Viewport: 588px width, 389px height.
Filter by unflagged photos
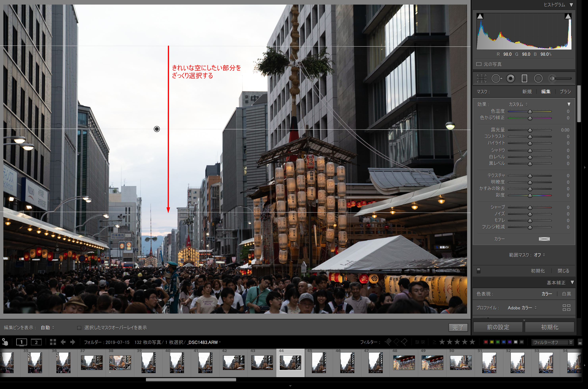click(396, 342)
